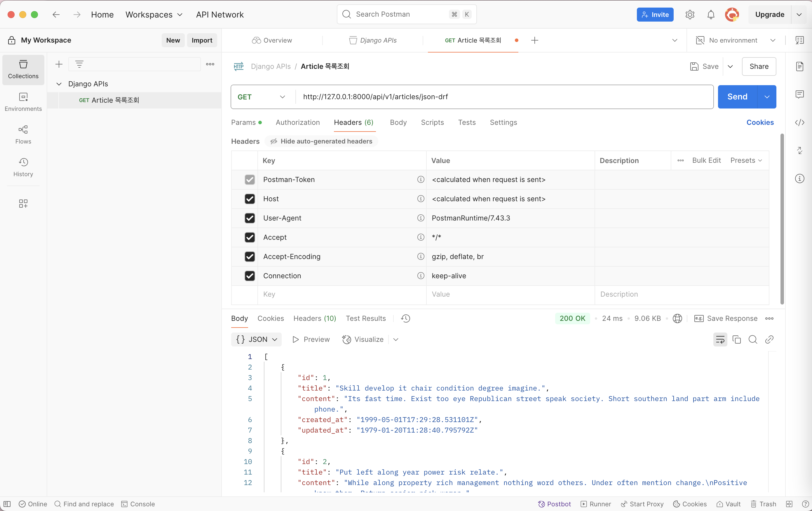The image size is (812, 511).
Task: Switch to the Authorization tab
Action: pyautogui.click(x=298, y=123)
